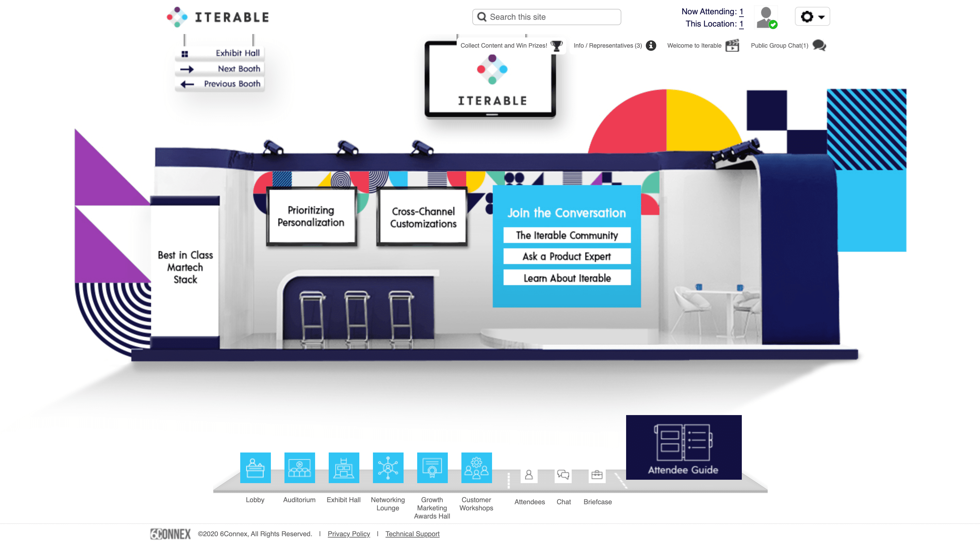Click the Welcome to Iterable clapperboard icon
Screen dimensions: 980x543
tap(732, 45)
